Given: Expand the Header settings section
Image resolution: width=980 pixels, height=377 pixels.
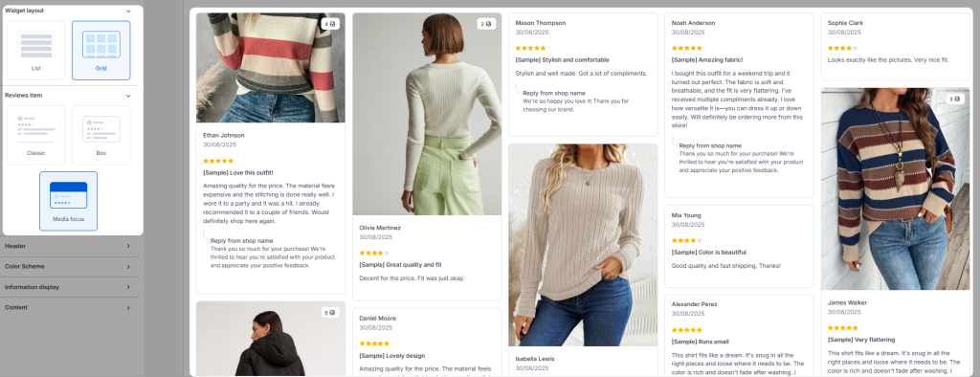Looking at the screenshot, I should point(69,246).
